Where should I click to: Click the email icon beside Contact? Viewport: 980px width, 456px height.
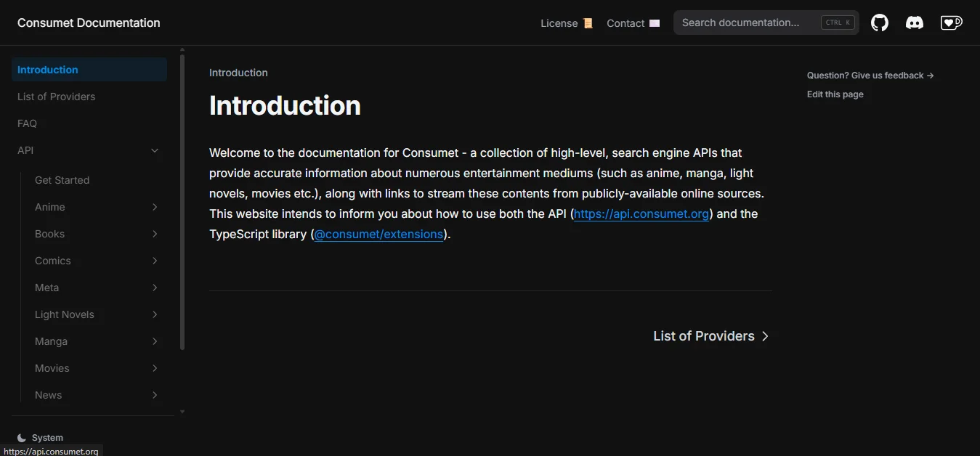point(653,23)
